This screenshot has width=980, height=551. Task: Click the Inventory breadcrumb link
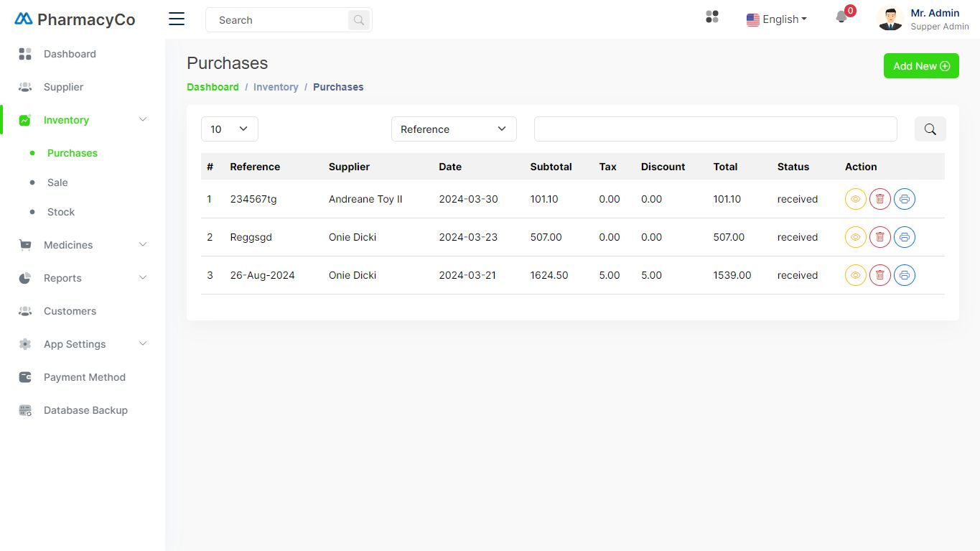(276, 87)
